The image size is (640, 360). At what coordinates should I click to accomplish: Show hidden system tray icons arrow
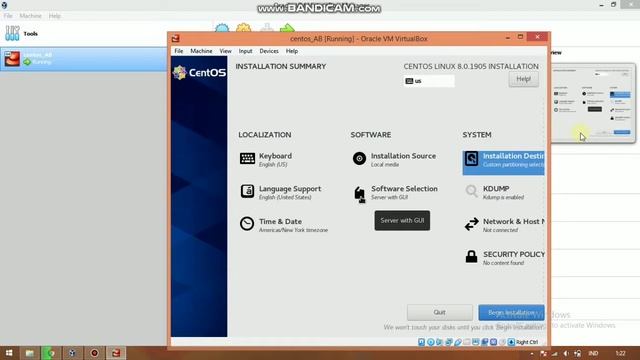click(532, 353)
